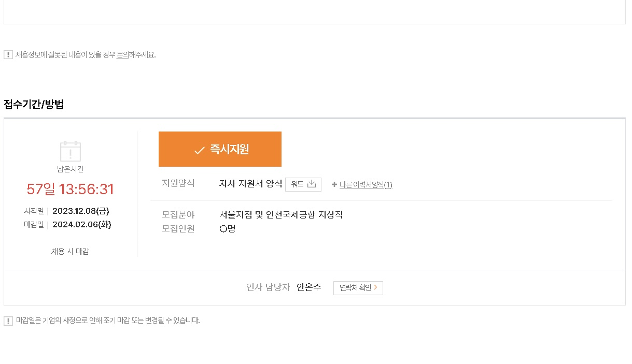Viewport: 632px width, 364px height.
Task: Open 연락처 확인 for the HR contact
Action: [358, 288]
